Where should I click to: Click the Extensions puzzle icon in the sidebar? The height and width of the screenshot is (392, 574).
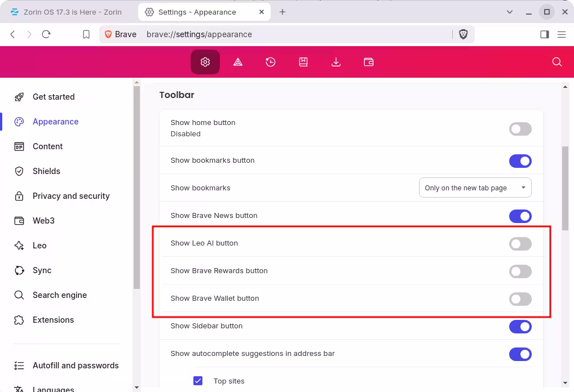19,320
